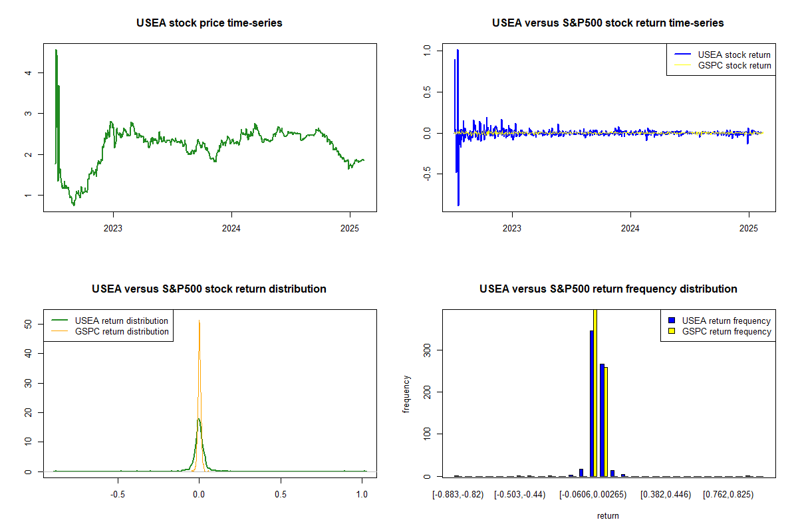Click the 'return' x-axis label of the histogram
798x532 pixels.
pos(608,515)
